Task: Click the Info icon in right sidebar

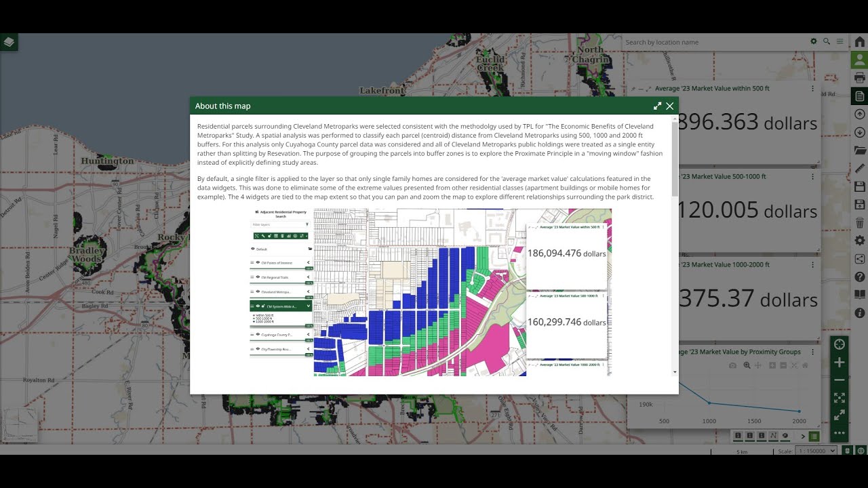Action: (x=859, y=313)
